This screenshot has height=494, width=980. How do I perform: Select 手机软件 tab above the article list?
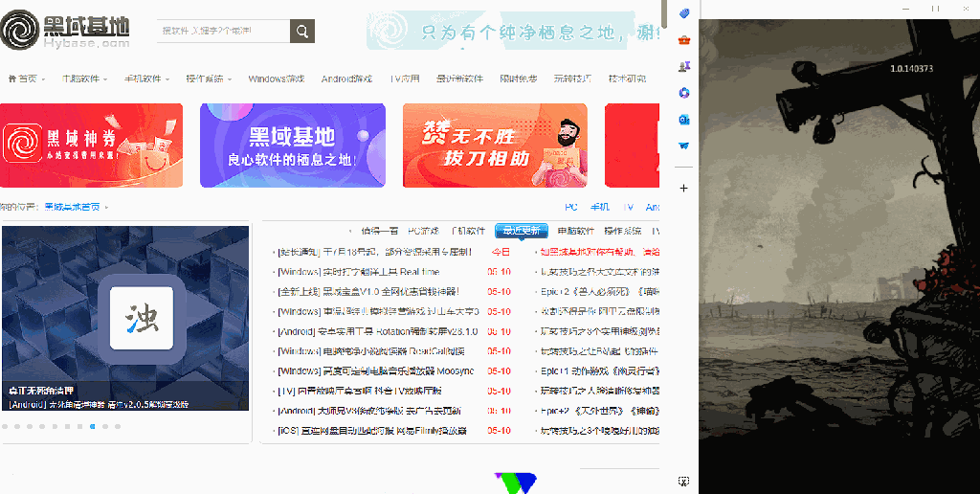pos(467,231)
